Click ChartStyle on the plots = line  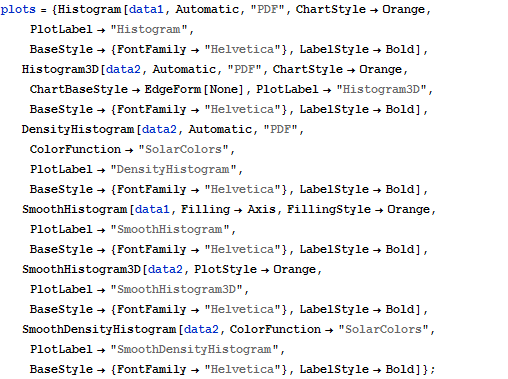331,9
